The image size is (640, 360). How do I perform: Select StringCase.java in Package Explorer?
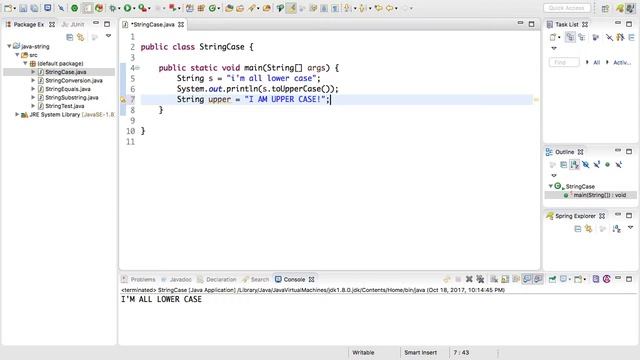point(66,72)
